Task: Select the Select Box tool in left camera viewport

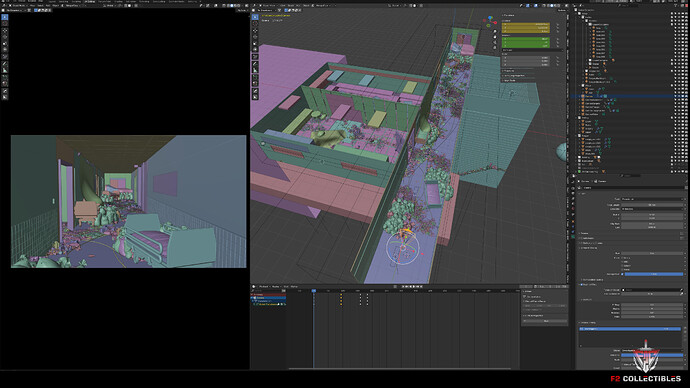Action: point(5,17)
